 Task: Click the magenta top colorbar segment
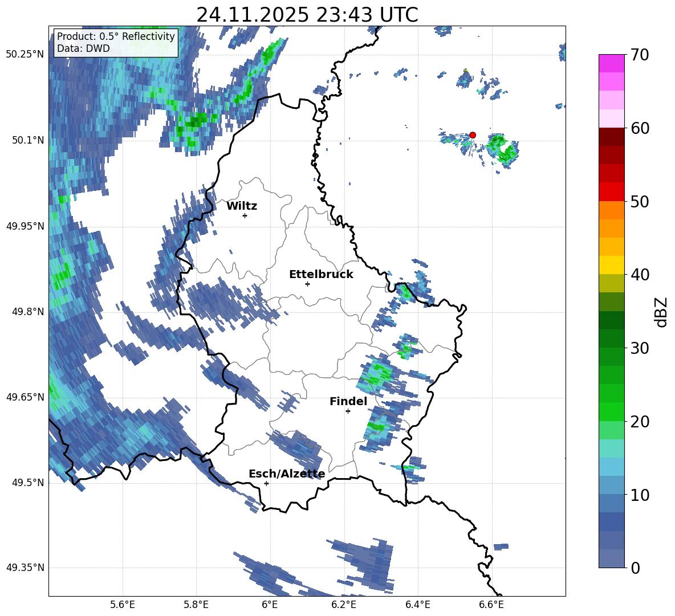[611, 64]
